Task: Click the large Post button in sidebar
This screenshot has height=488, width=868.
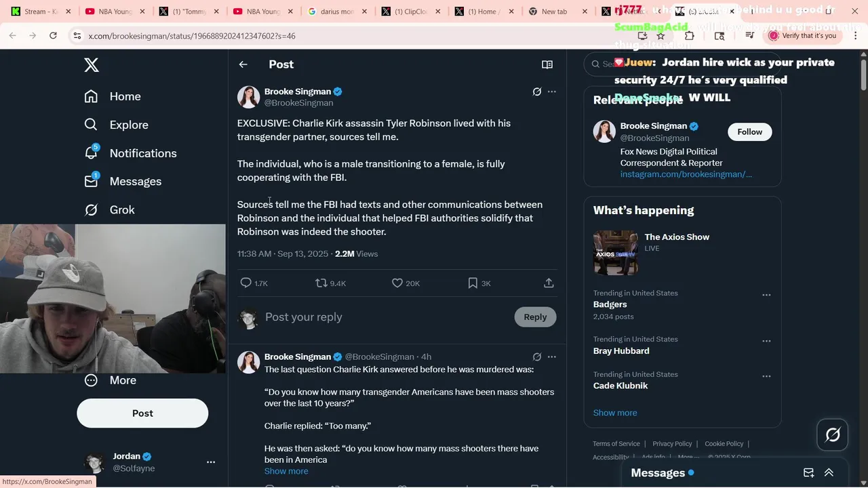Action: point(142,413)
